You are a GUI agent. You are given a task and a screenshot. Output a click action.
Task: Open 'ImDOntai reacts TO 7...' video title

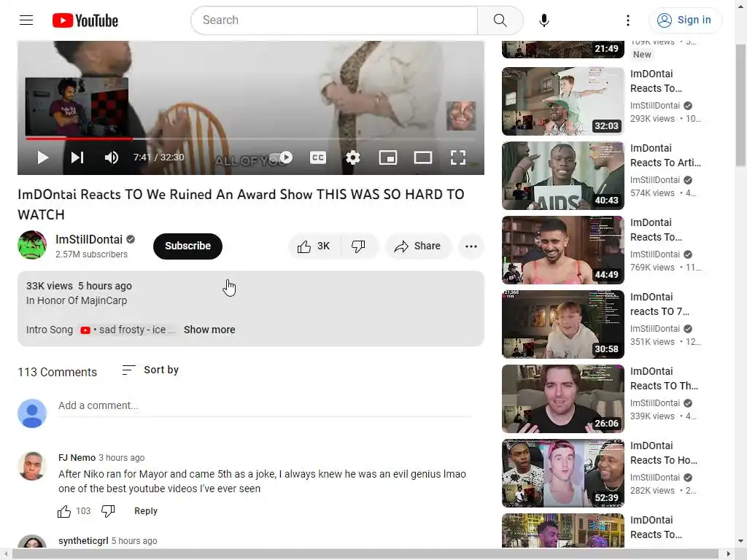click(659, 304)
